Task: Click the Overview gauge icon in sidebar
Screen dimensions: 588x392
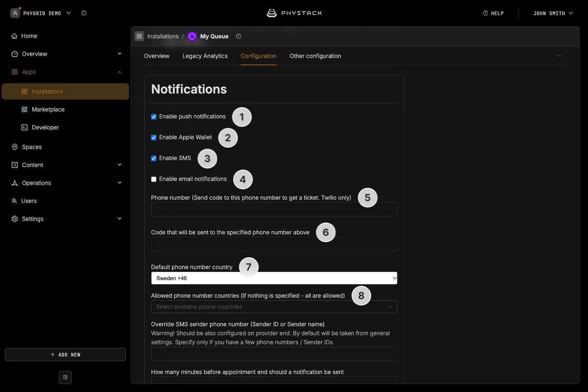Action: coord(15,54)
